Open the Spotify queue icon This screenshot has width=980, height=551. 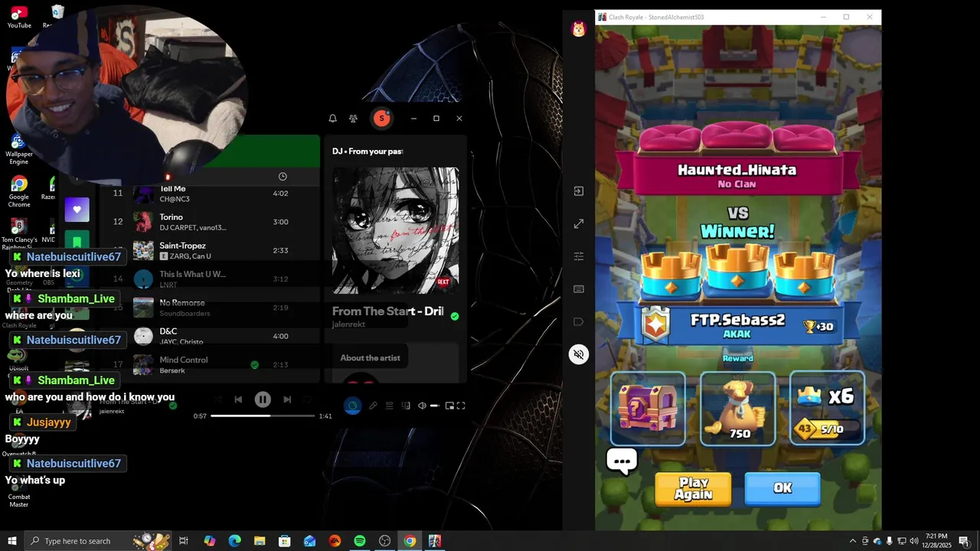pos(389,406)
